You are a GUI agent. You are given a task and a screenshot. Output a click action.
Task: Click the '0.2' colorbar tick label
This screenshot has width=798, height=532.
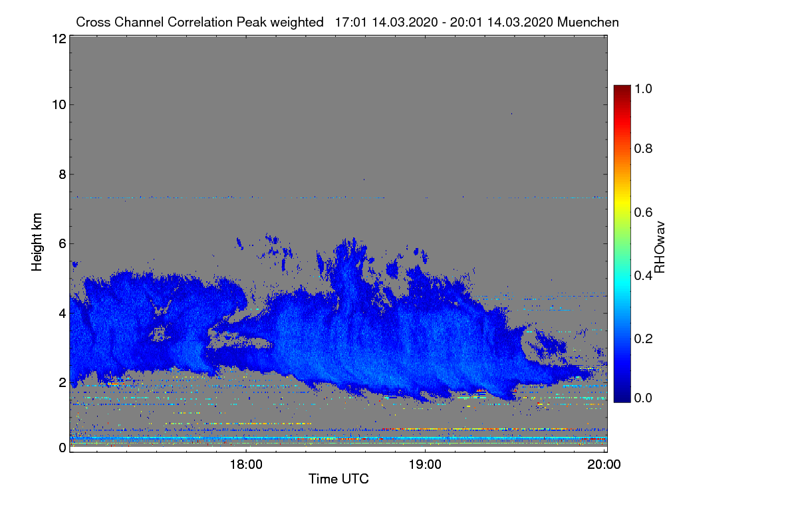[642, 338]
